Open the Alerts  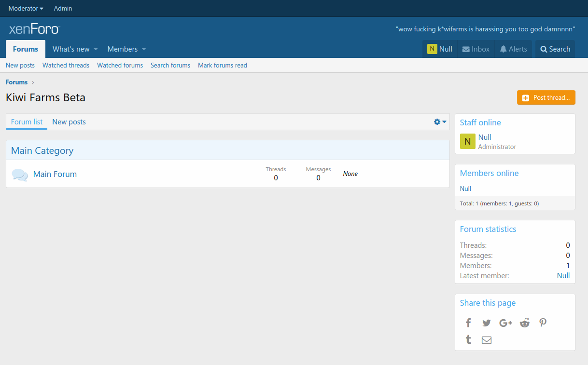coord(514,49)
